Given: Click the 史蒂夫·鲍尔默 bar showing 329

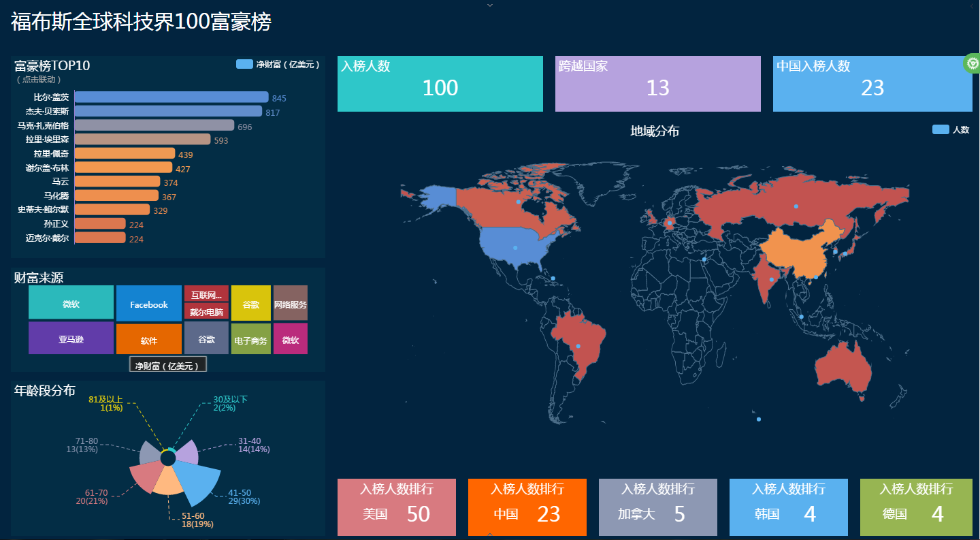Looking at the screenshot, I should [x=112, y=210].
